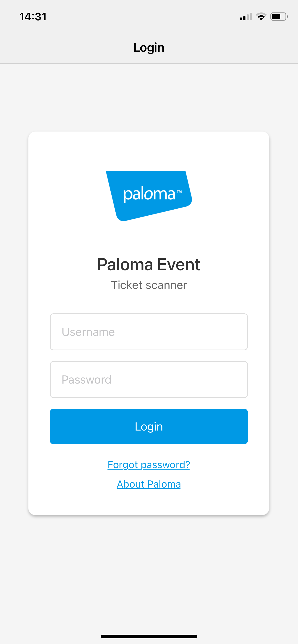Click the Wi-Fi status icon
The height and width of the screenshot is (644, 298).
tap(261, 17)
